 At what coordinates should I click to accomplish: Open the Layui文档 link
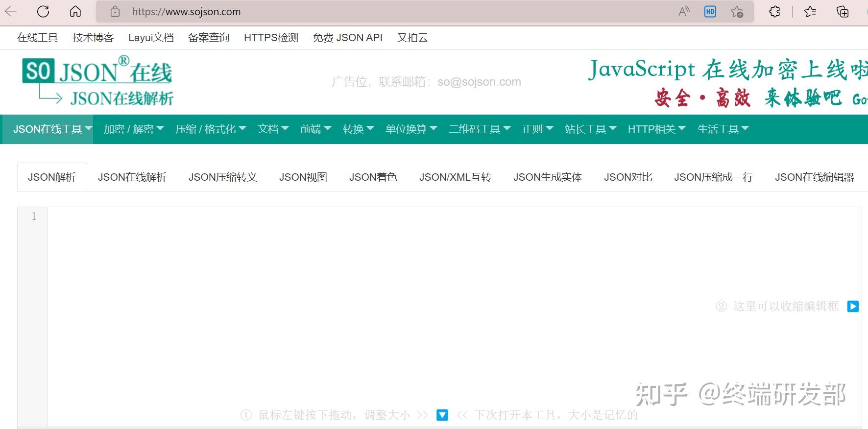(x=151, y=38)
